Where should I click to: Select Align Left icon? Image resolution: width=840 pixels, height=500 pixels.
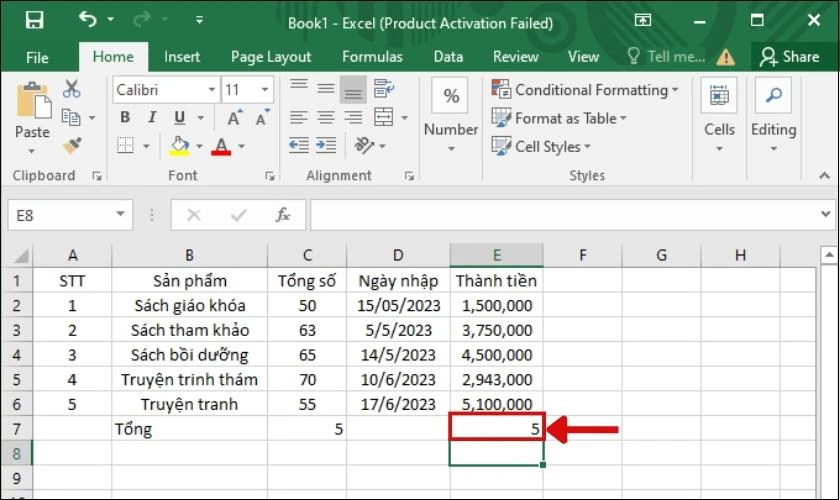(x=299, y=117)
